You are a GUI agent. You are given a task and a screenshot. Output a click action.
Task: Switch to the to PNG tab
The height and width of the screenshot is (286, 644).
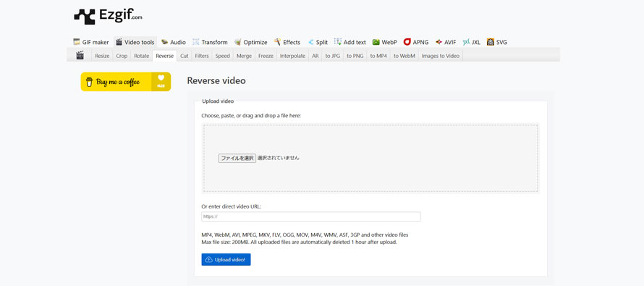click(355, 56)
